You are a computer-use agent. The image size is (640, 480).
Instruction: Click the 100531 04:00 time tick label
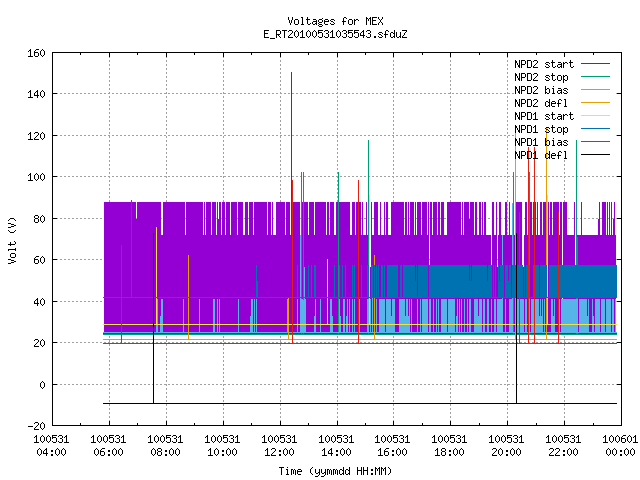[51, 446]
